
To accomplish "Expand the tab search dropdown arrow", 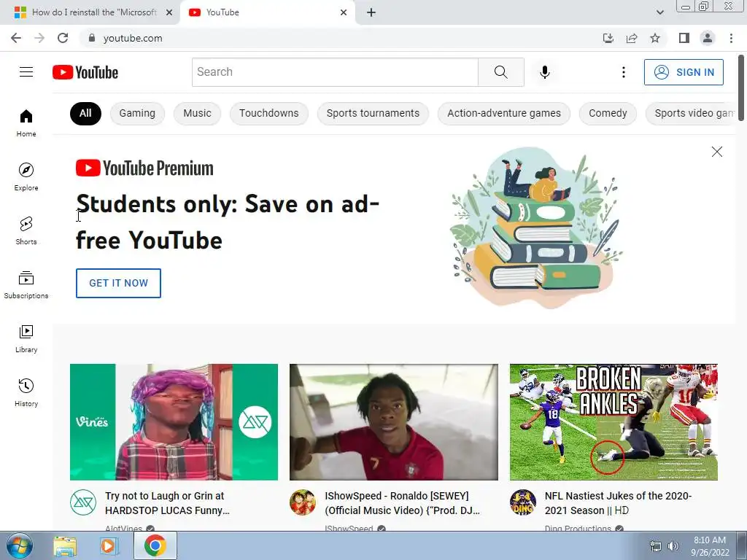I will coord(659,12).
